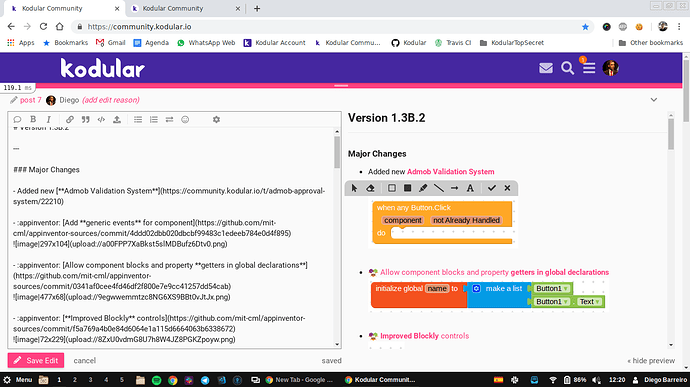The height and width of the screenshot is (387, 690).
Task: Click the text direction toggle icon
Action: point(169,119)
